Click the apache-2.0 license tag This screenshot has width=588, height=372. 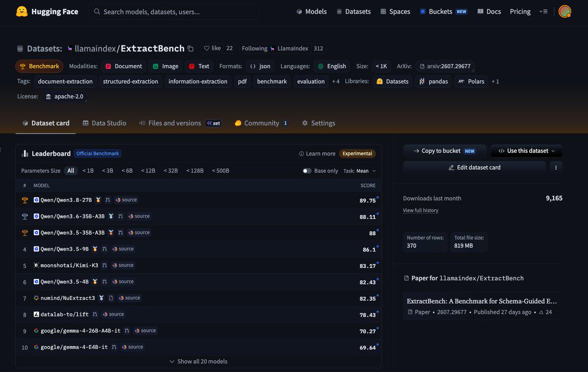click(x=65, y=97)
